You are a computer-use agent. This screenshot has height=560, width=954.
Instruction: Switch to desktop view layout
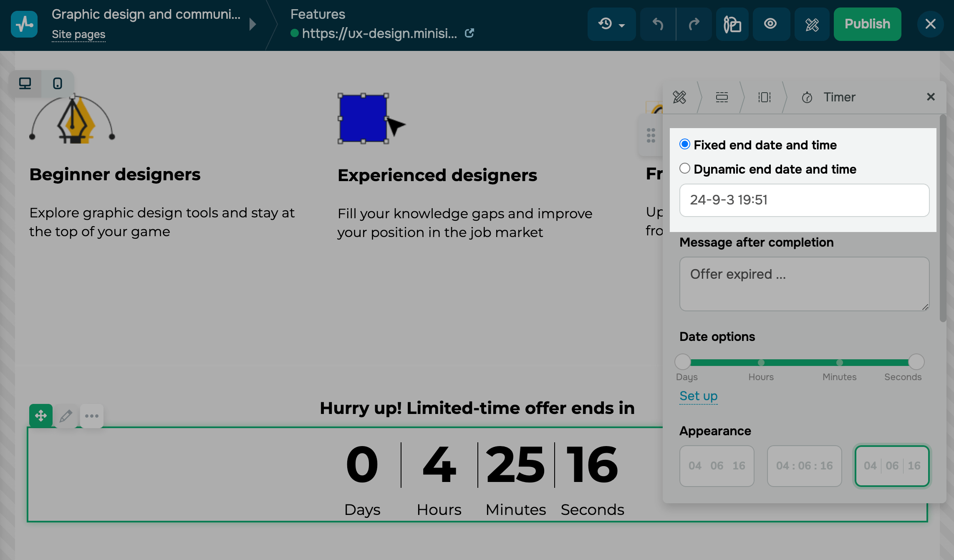(25, 83)
